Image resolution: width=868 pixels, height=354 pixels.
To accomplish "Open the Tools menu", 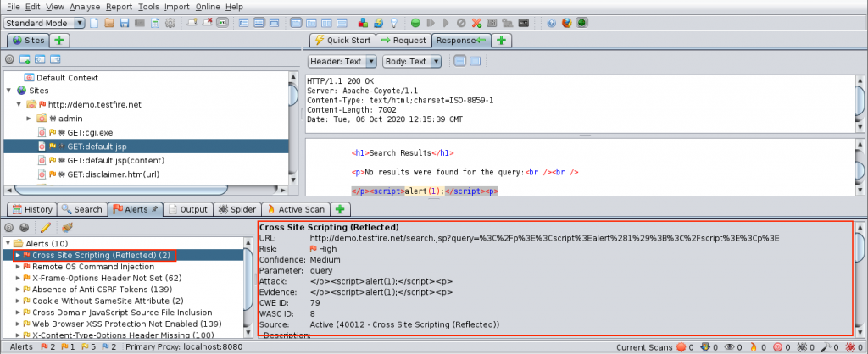I will coord(147,7).
